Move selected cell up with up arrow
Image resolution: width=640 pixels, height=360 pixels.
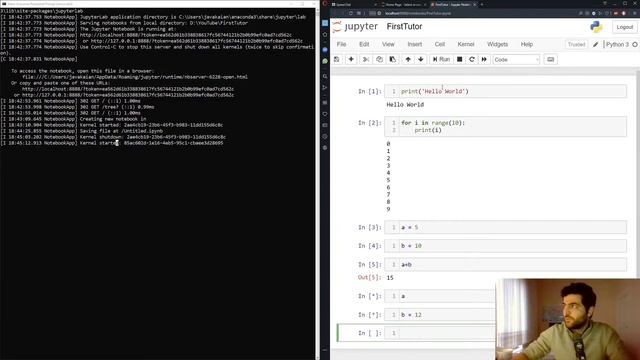click(408, 60)
